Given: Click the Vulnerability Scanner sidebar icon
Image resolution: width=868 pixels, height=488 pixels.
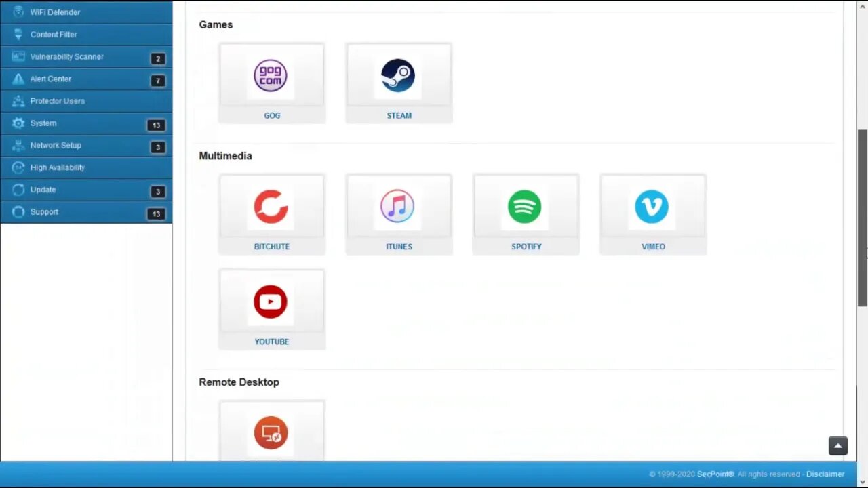Looking at the screenshot, I should pos(18,57).
